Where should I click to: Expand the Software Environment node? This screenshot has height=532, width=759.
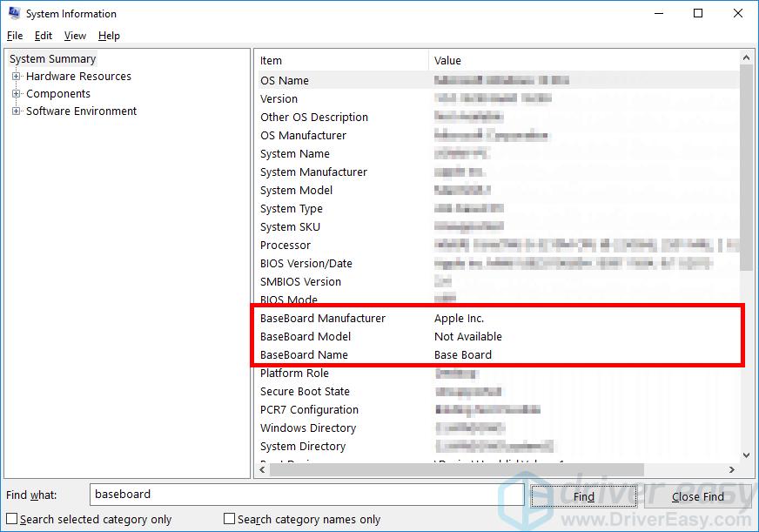click(x=17, y=111)
